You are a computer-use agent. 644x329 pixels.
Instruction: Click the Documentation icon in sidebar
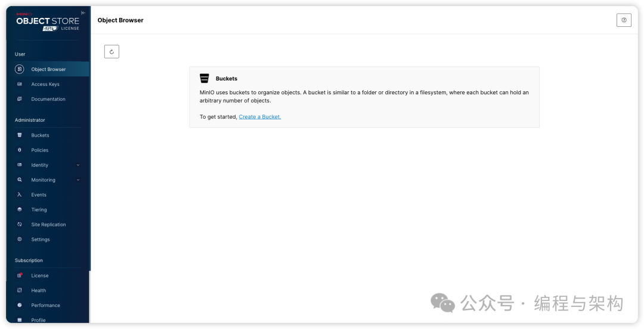[x=20, y=99]
